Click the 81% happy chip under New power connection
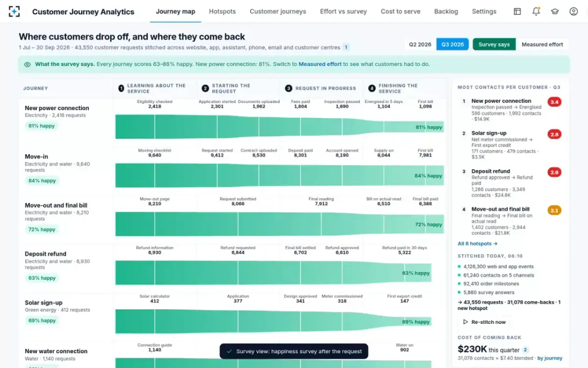This screenshot has width=588, height=368. (41, 126)
